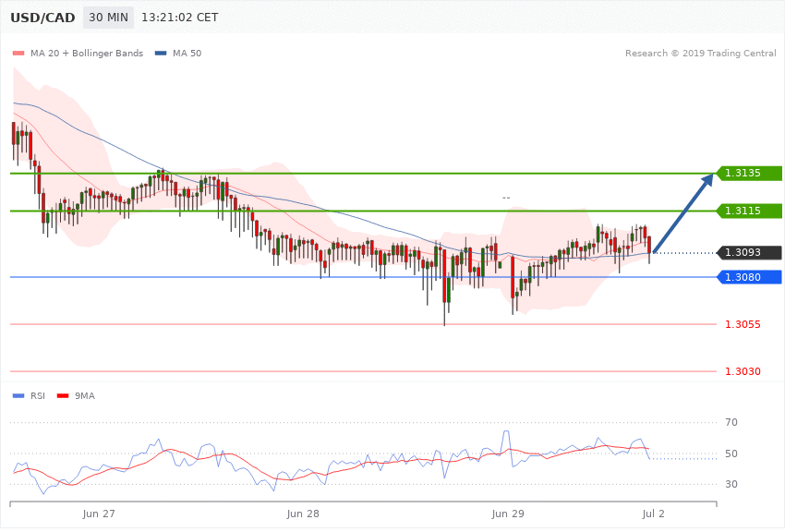Click the RSI 30 axis label

tap(731, 484)
